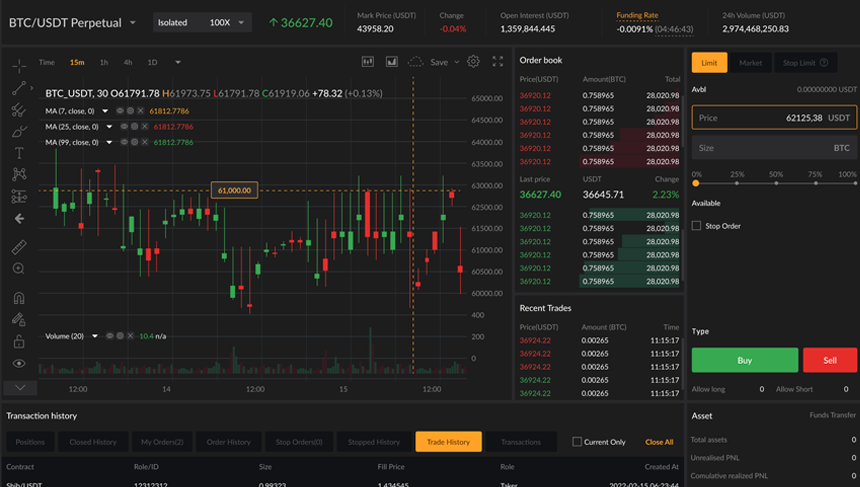Activate the magnet snap tool
The image size is (860, 487).
(18, 298)
